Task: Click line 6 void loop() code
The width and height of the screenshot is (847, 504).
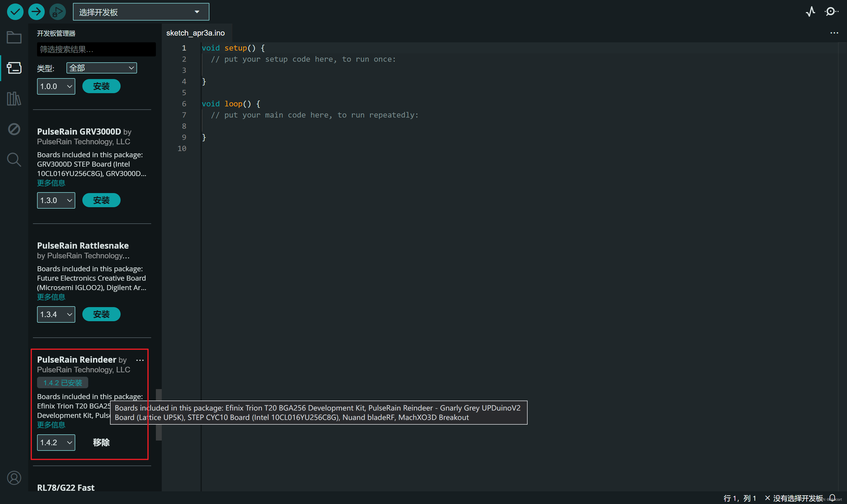Action: pos(231,104)
